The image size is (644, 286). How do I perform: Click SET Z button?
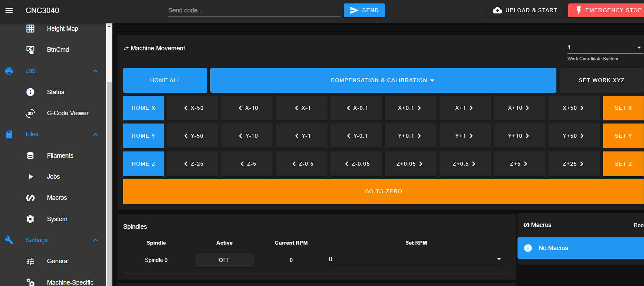point(623,164)
